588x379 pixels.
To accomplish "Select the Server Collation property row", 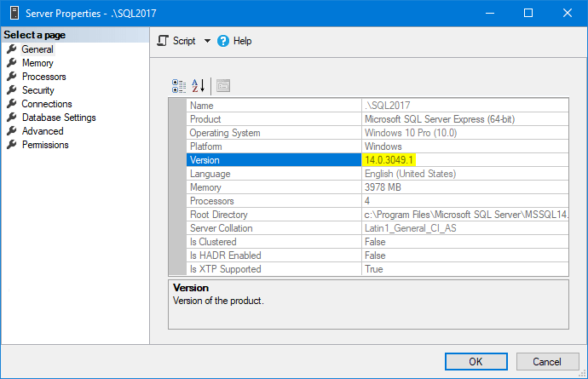I will click(x=378, y=228).
